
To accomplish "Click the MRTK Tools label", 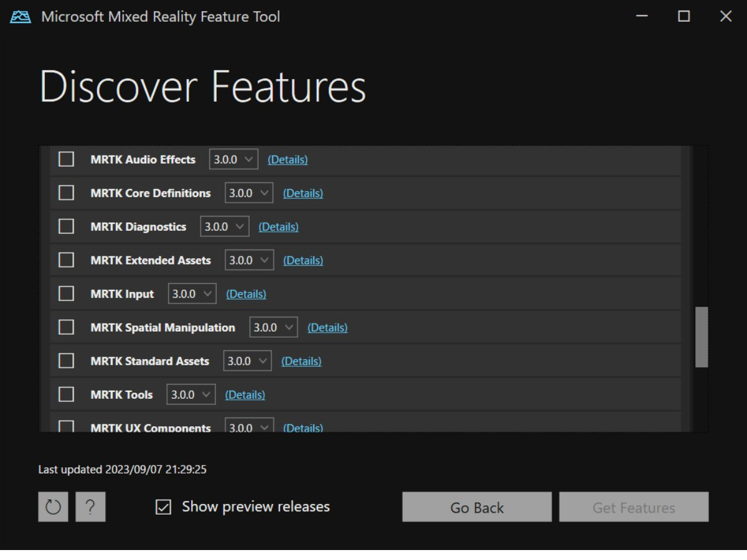I will [121, 394].
